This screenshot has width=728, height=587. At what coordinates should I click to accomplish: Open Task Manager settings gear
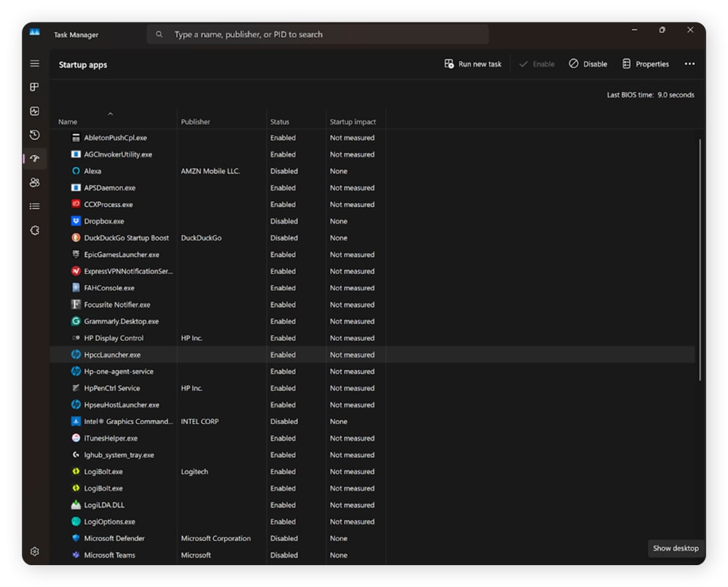coord(35,551)
